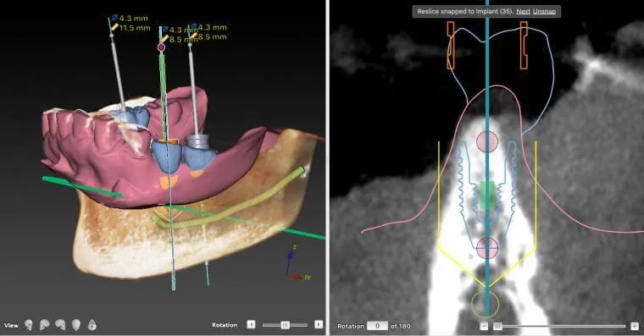Select the back-of-skull view icon
Image resolution: width=644 pixels, height=336 pixels.
pos(76,325)
